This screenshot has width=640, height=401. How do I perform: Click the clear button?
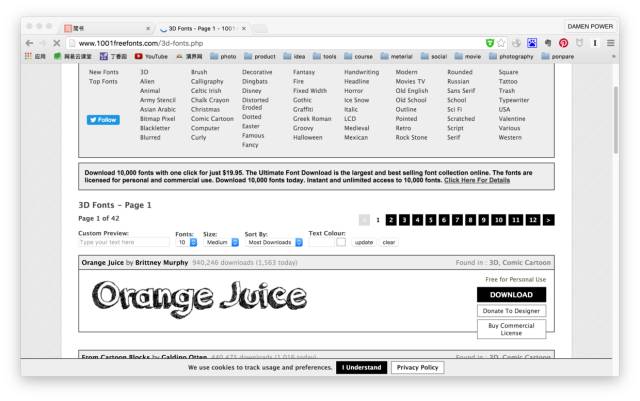389,242
